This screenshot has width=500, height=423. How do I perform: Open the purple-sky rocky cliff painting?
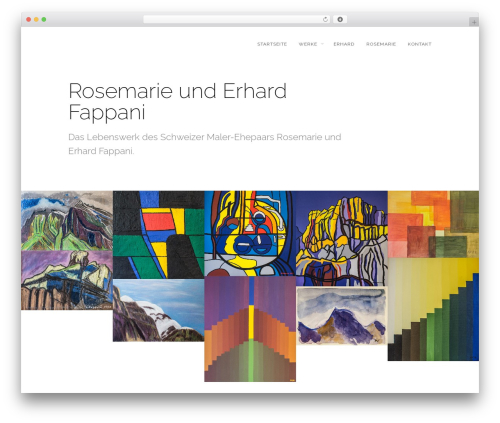(67, 280)
